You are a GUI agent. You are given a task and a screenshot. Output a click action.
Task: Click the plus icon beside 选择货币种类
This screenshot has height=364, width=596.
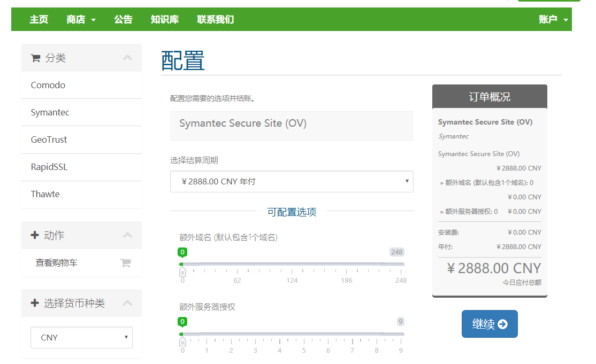tap(35, 303)
